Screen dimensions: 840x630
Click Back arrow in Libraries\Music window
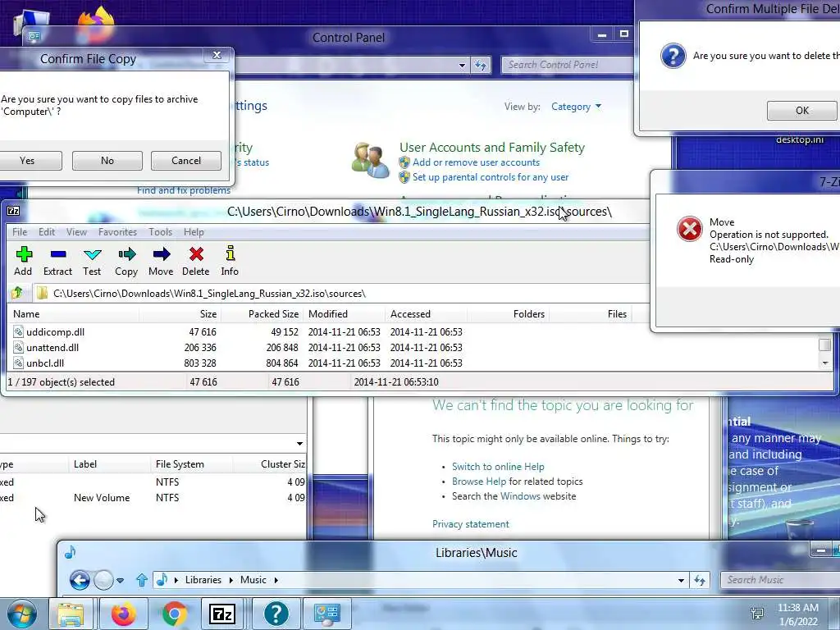pos(80,580)
